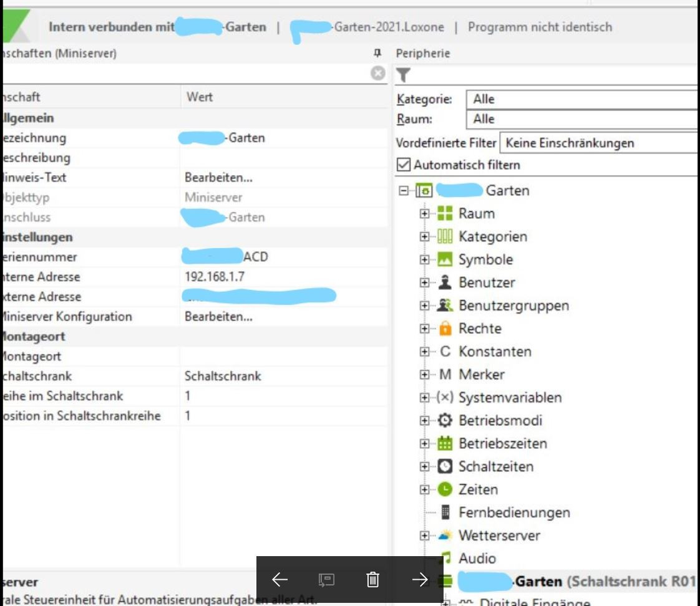This screenshot has height=606, width=700.
Task: Click the Schaltzeiten clock icon
Action: (445, 466)
